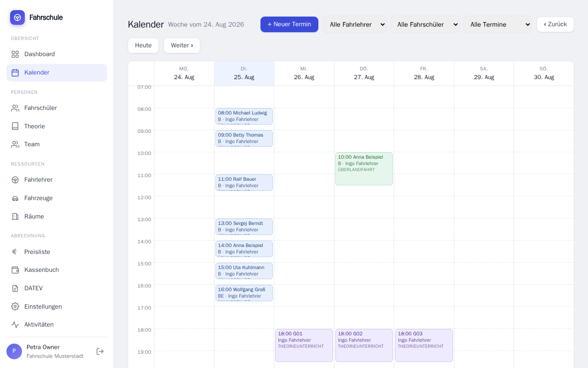This screenshot has width=588, height=368.
Task: Open the Räume sidebar entry
Action: 57,217
